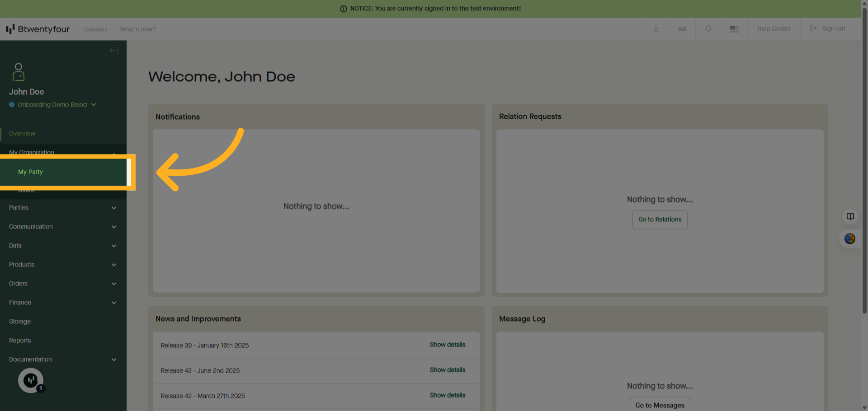Open the notifications bell icon
Image resolution: width=868 pixels, height=411 pixels.
coord(708,29)
